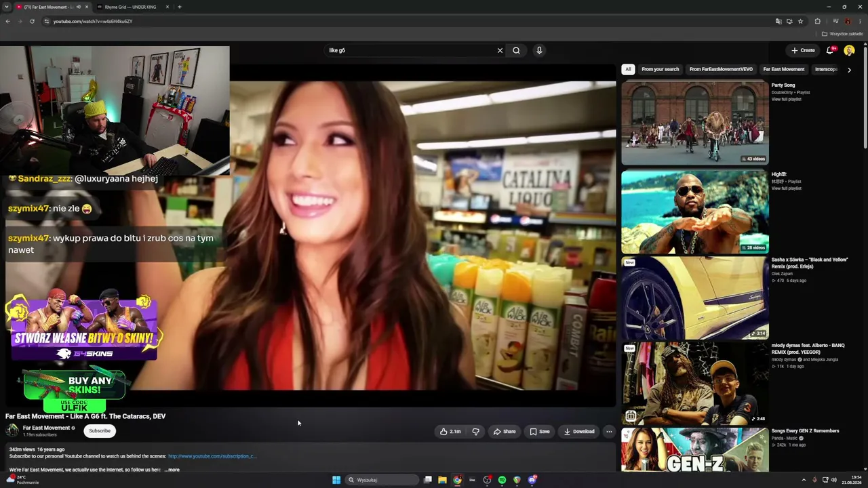This screenshot has width=868, height=488.
Task: Open the Chrome three-dot menu
Action: 859,21
